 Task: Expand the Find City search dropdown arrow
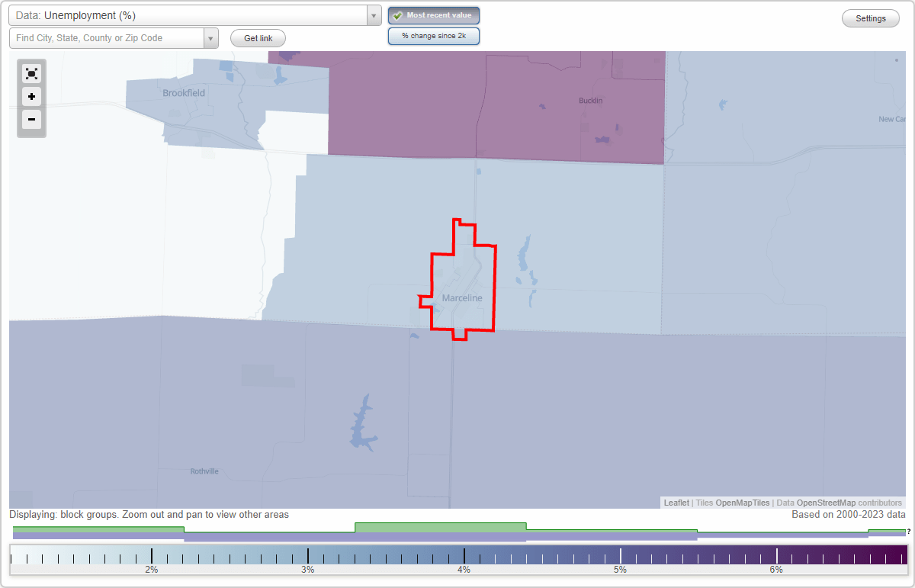(x=210, y=38)
